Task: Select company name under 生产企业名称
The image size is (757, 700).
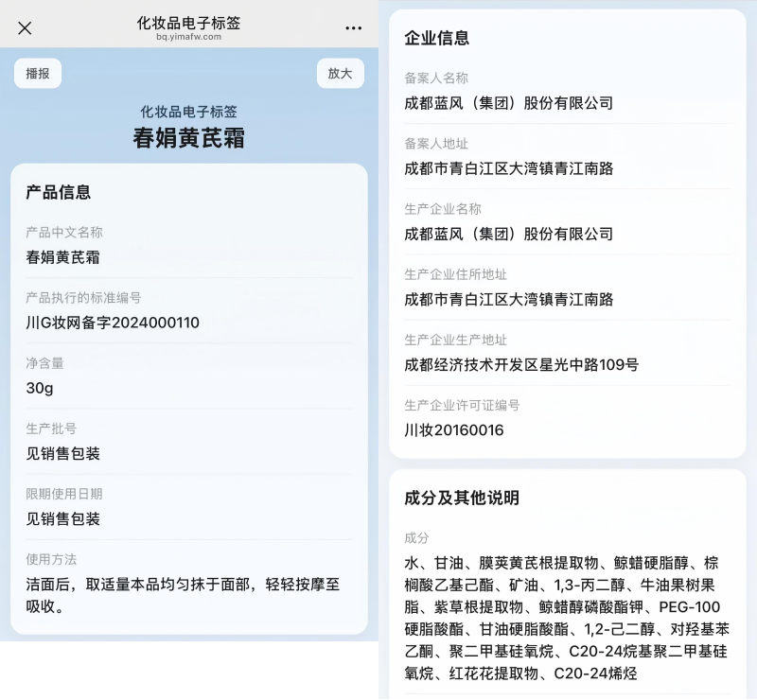Action: [509, 235]
